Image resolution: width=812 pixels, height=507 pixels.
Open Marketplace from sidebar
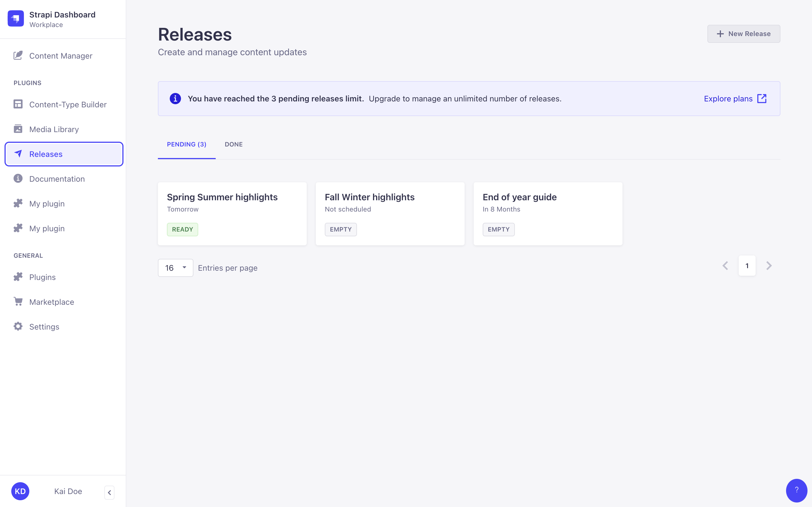51,302
